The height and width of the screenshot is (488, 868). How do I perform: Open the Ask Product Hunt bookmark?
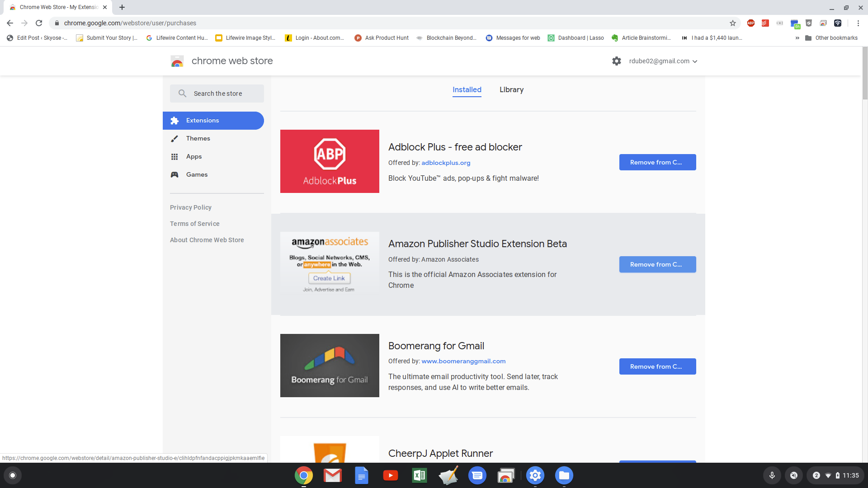382,38
